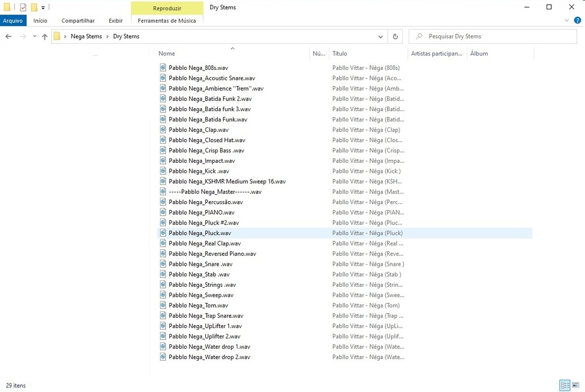The width and height of the screenshot is (585, 392).
Task: Click the file icon beside Pabblo Nega_Tom.wav
Action: (x=162, y=305)
